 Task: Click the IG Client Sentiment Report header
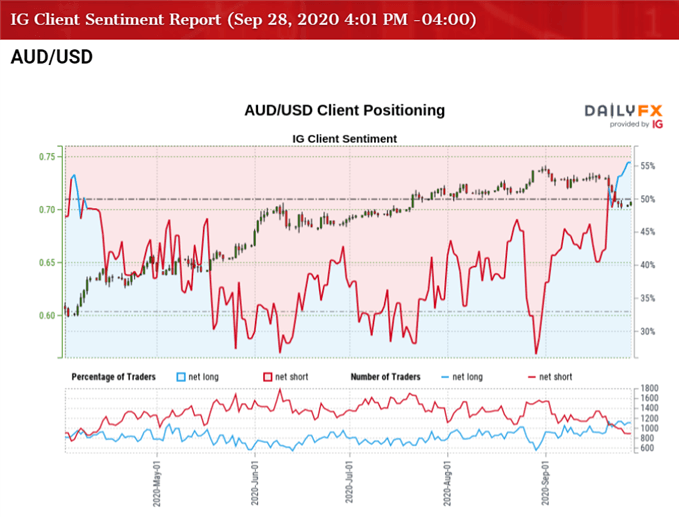(243, 19)
